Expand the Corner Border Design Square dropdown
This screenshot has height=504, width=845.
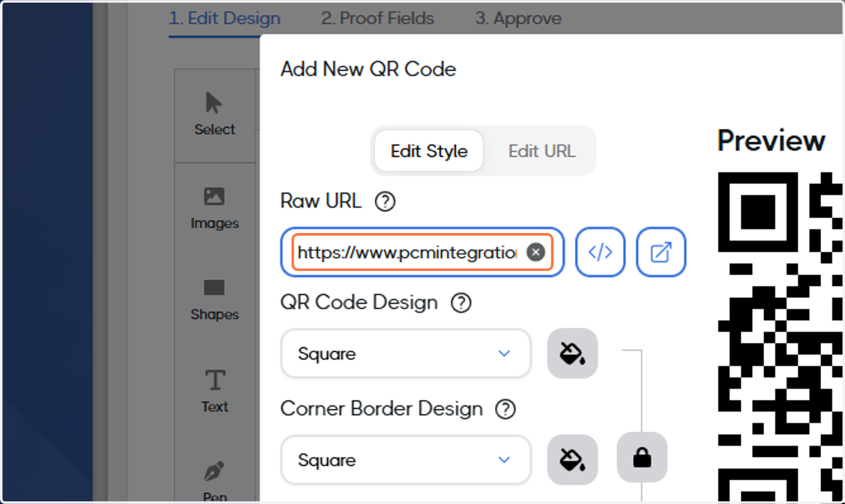click(x=406, y=460)
